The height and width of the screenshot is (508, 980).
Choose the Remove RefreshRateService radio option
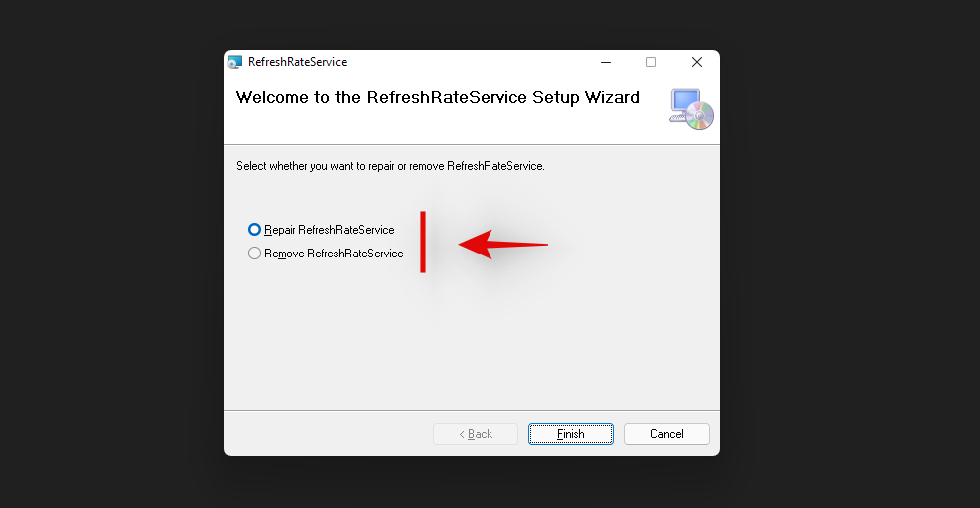pyautogui.click(x=254, y=254)
